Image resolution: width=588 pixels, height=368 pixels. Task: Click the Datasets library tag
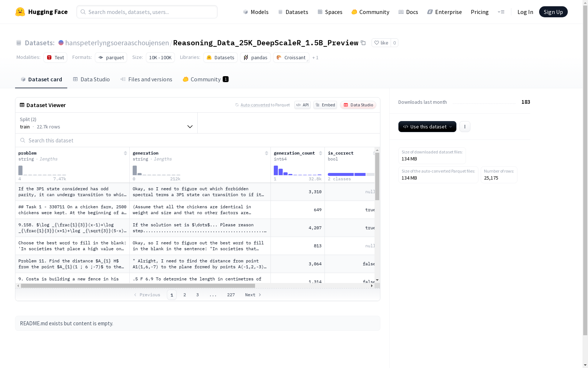(x=220, y=57)
